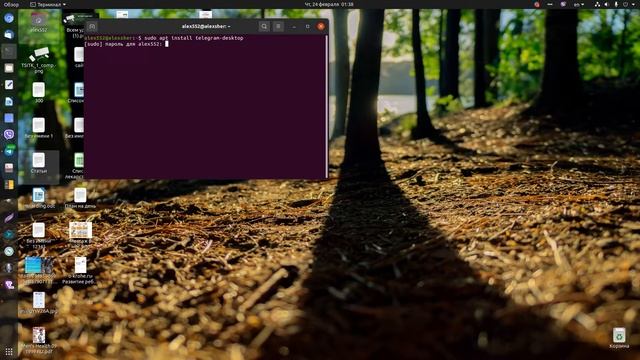Select the TSITK_1_comp.png file on desktop
This screenshot has width=640, height=360.
click(39, 60)
